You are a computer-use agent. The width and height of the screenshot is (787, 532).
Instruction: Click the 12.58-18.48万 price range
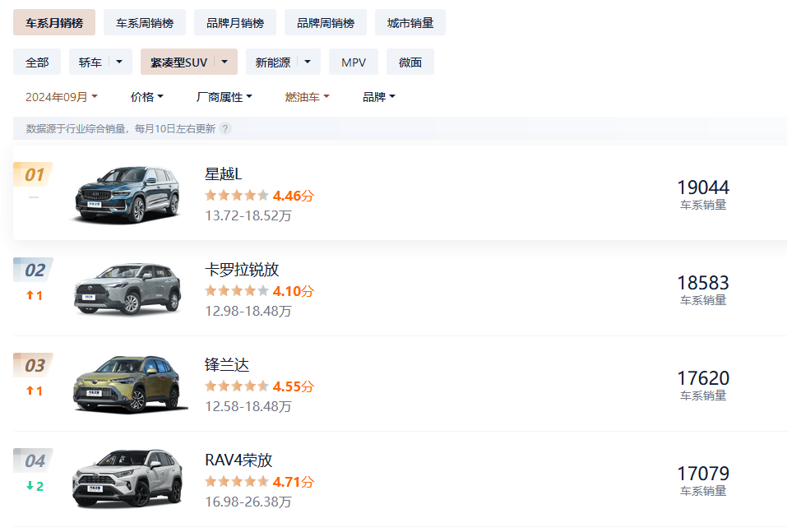[248, 406]
